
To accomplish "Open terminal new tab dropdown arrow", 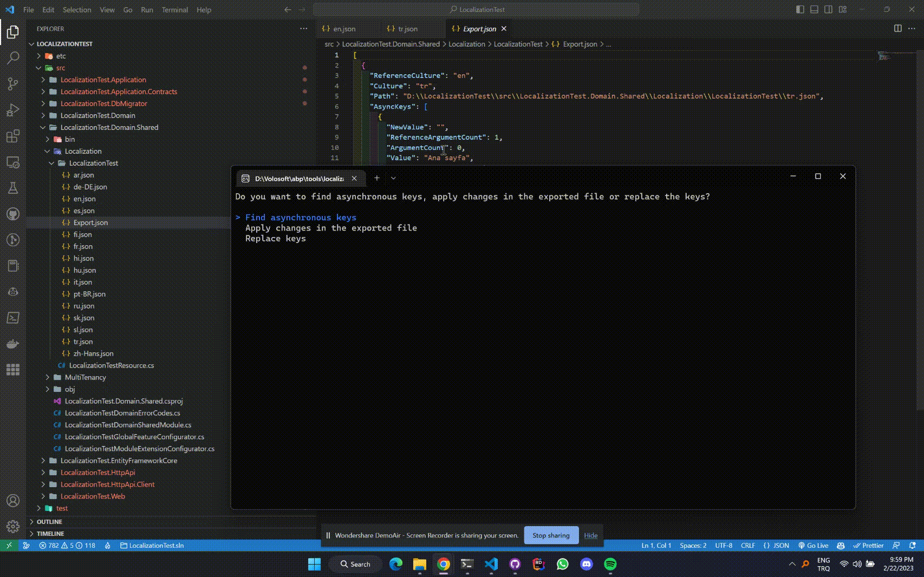I will [393, 178].
